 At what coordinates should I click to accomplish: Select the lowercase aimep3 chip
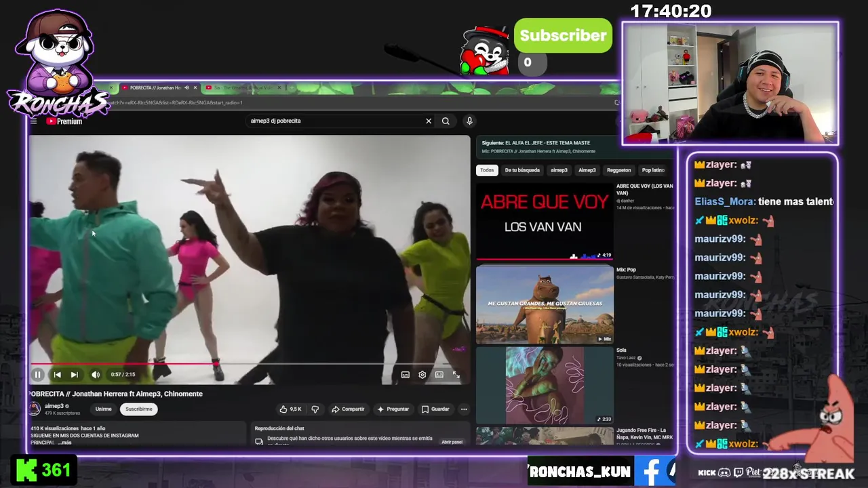[x=559, y=170]
